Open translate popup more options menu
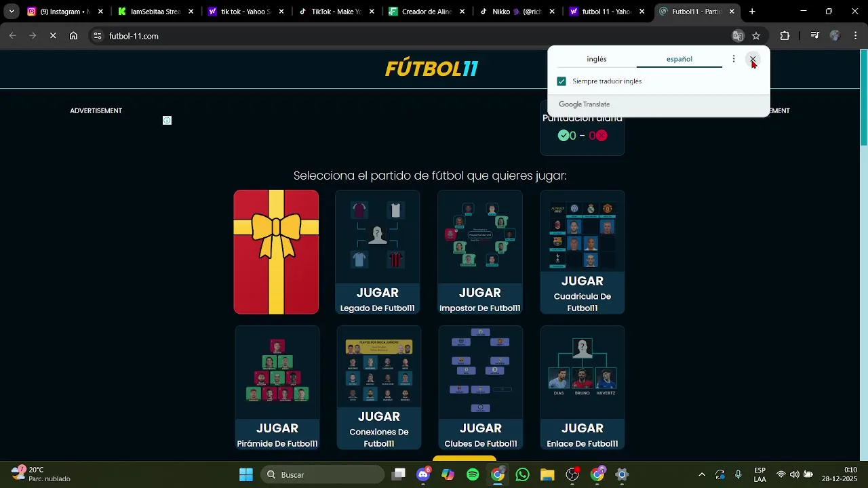 pyautogui.click(x=734, y=59)
